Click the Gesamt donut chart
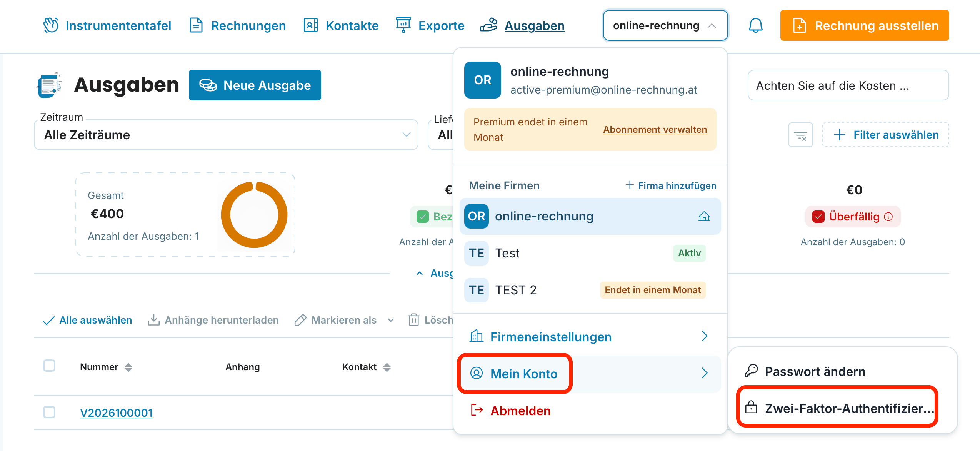This screenshot has width=980, height=451. tap(254, 215)
